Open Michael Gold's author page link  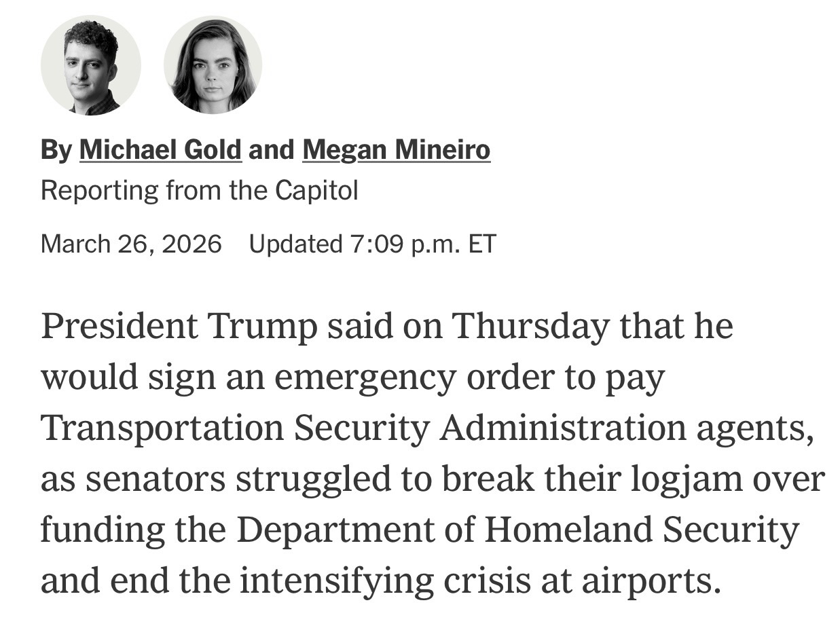tap(160, 150)
